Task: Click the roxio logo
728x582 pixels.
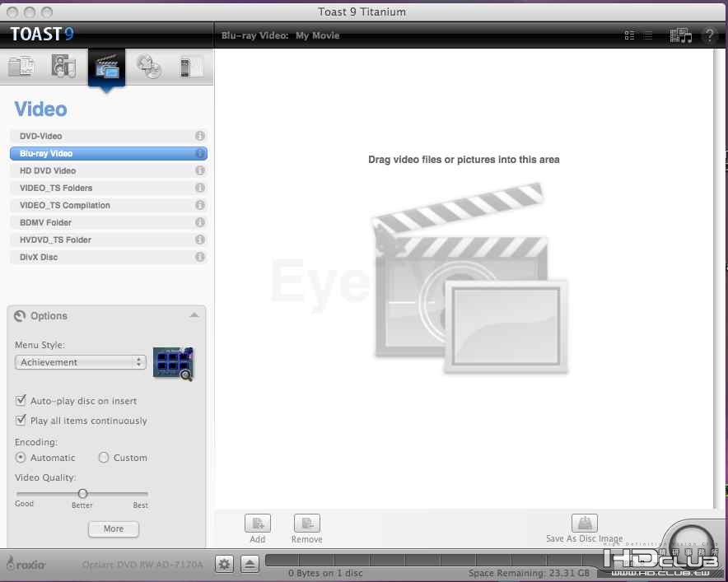Action: [26, 563]
